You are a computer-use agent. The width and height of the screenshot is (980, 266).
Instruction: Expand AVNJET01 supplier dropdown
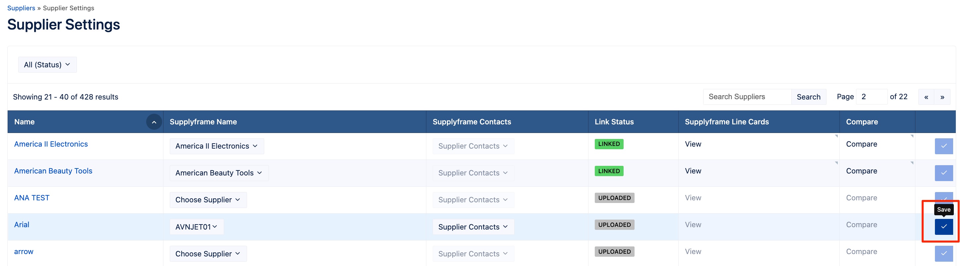pos(196,227)
